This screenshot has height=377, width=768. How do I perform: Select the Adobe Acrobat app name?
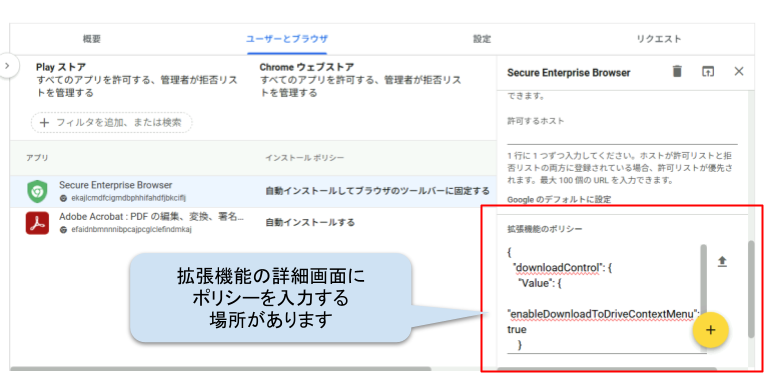coord(151,217)
